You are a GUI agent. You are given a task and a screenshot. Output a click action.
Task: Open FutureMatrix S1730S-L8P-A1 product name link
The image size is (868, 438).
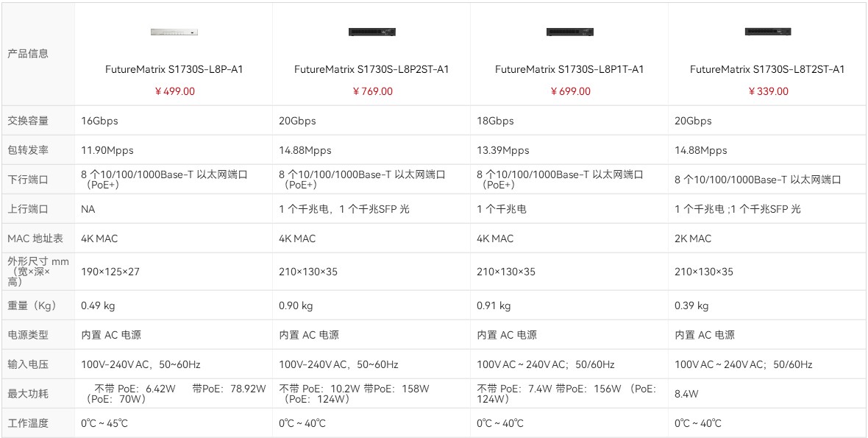pyautogui.click(x=174, y=69)
